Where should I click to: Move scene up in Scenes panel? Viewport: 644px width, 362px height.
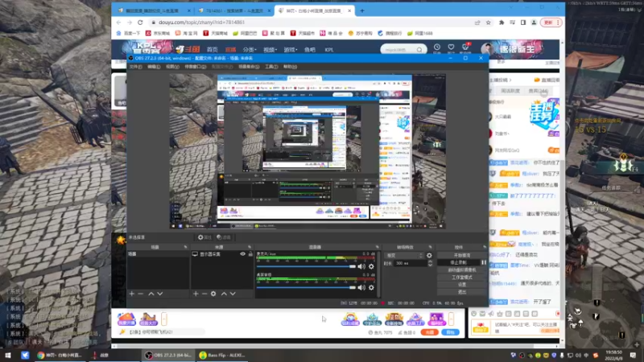(x=151, y=294)
